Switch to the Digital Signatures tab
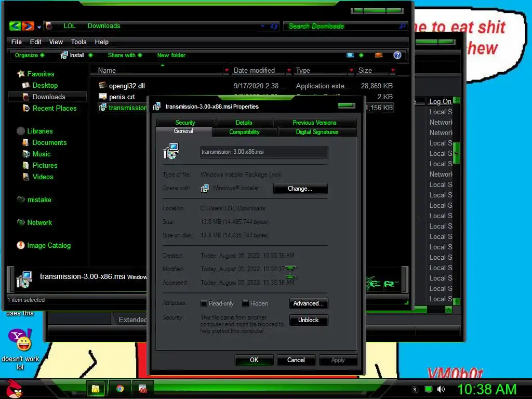The height and width of the screenshot is (399, 532). [317, 132]
